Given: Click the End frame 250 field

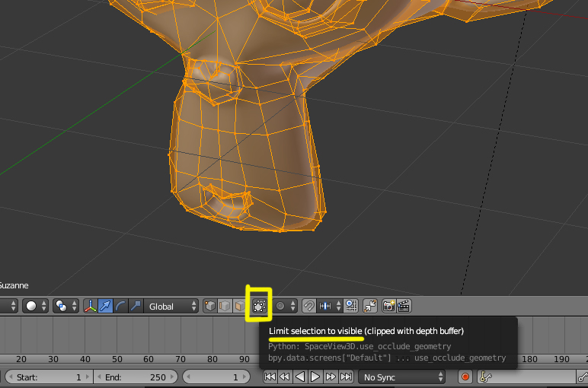Looking at the screenshot, I should [136, 377].
